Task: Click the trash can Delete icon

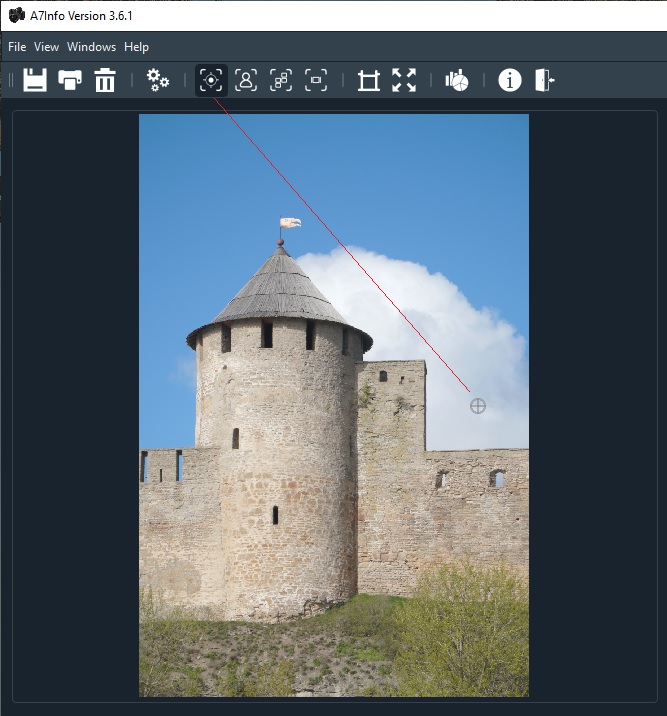Action: (105, 81)
